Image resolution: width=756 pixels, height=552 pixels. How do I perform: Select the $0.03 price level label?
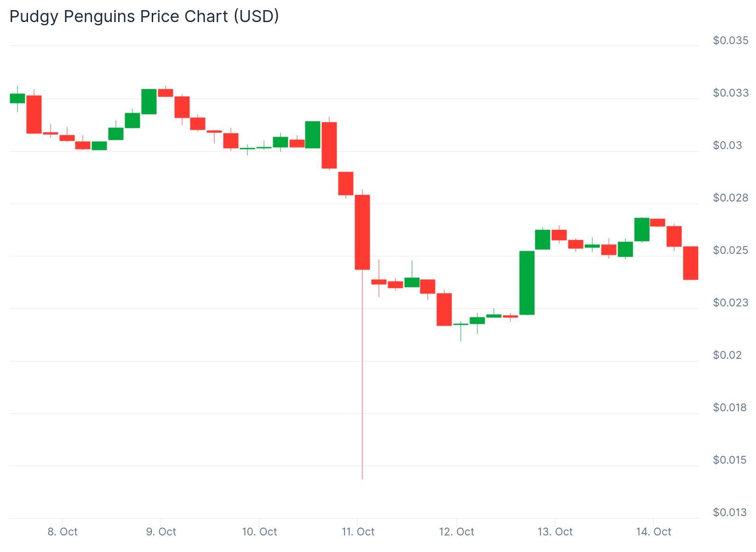727,145
